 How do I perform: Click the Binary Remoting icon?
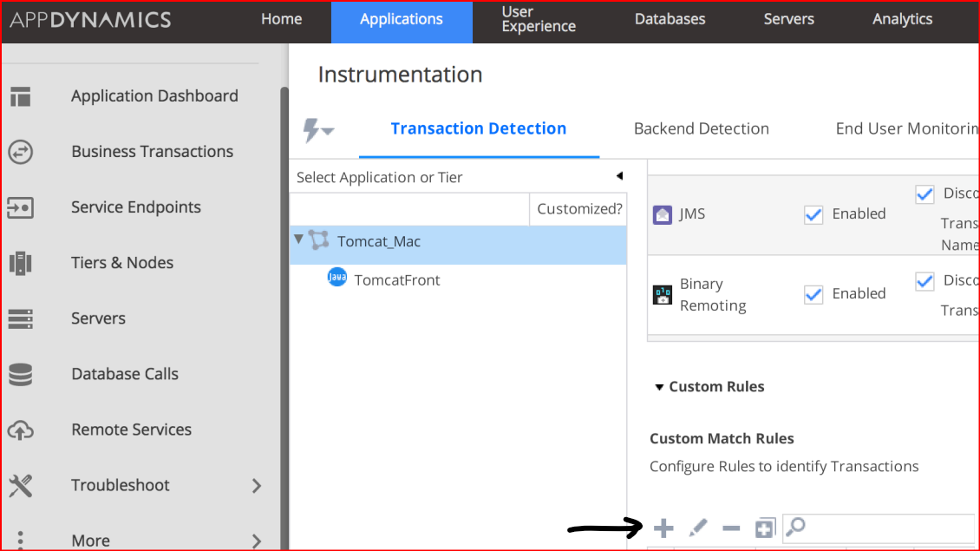coord(662,294)
